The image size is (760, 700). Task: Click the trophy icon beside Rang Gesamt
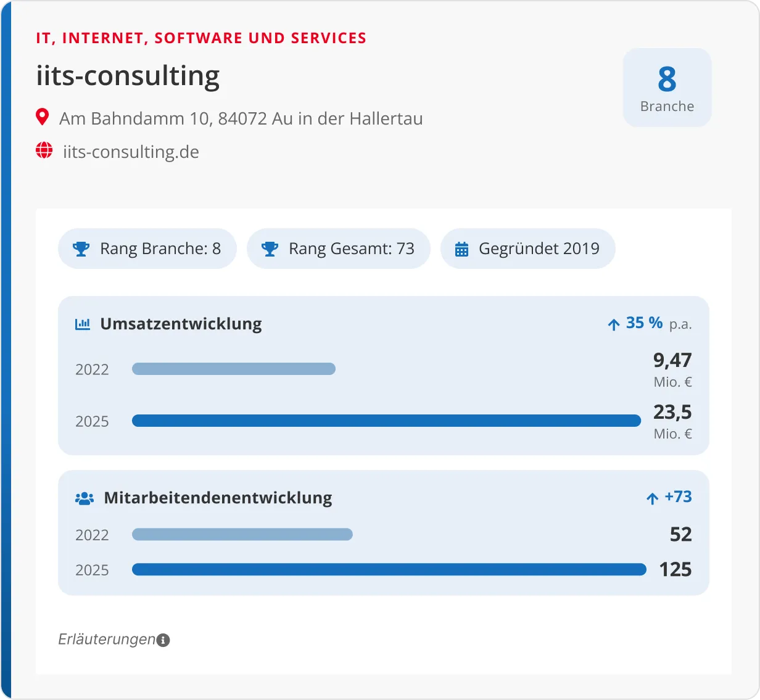point(270,249)
